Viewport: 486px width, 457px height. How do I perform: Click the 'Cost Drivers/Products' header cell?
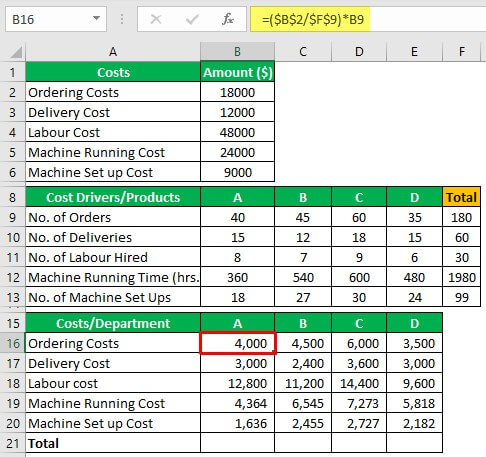(113, 197)
